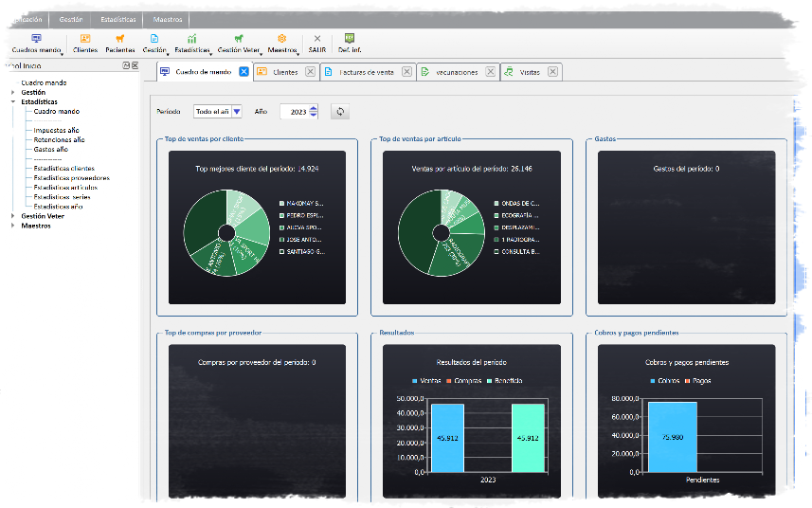Pin the Árbol inicio side panel

pos(126,65)
